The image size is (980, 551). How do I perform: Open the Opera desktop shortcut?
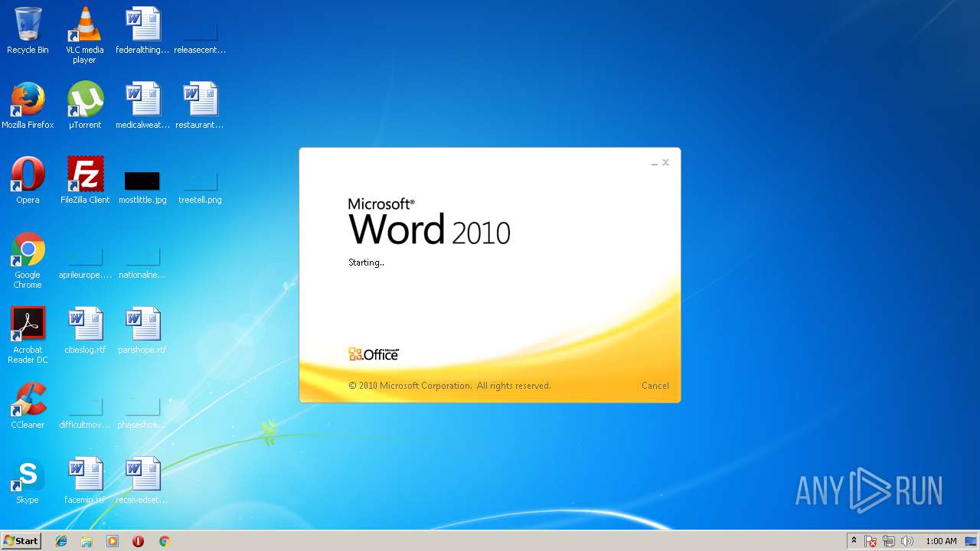tap(28, 181)
